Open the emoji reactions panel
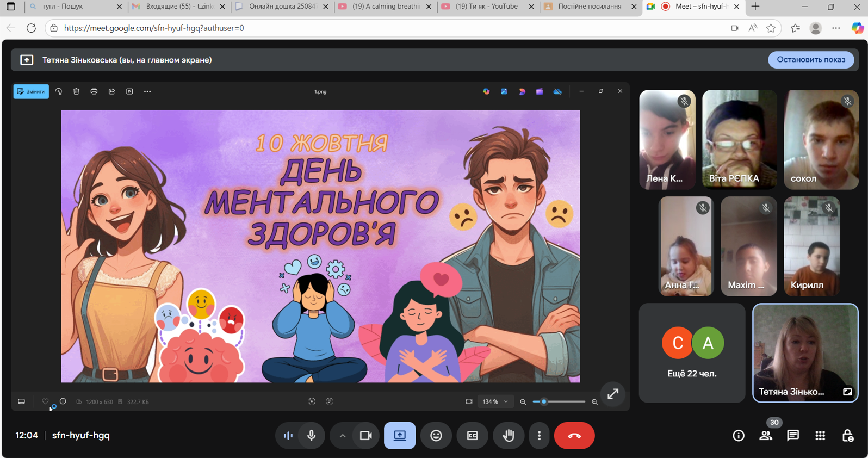The image size is (868, 458). tap(436, 436)
